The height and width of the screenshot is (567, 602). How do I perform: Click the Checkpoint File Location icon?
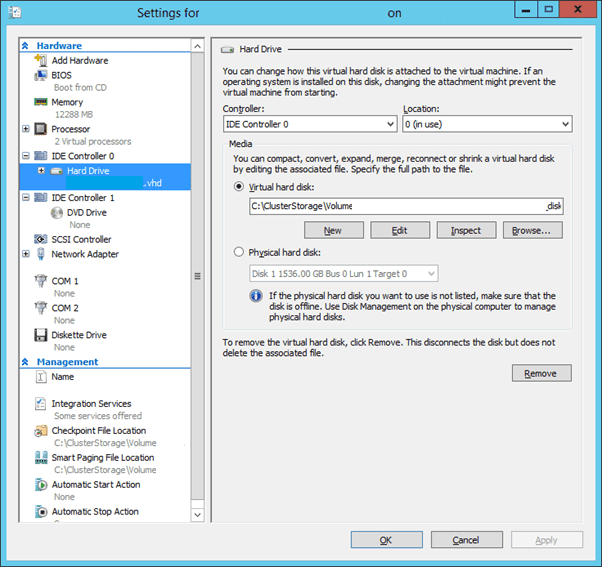40,431
